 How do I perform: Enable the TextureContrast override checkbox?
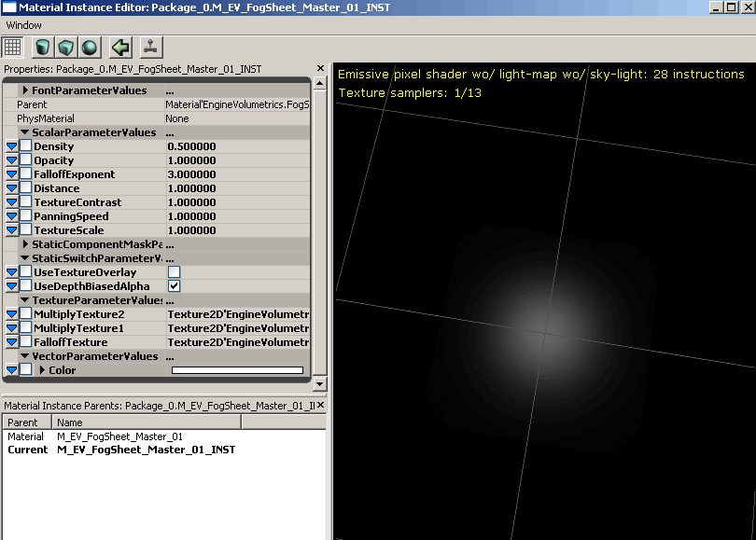click(x=26, y=201)
